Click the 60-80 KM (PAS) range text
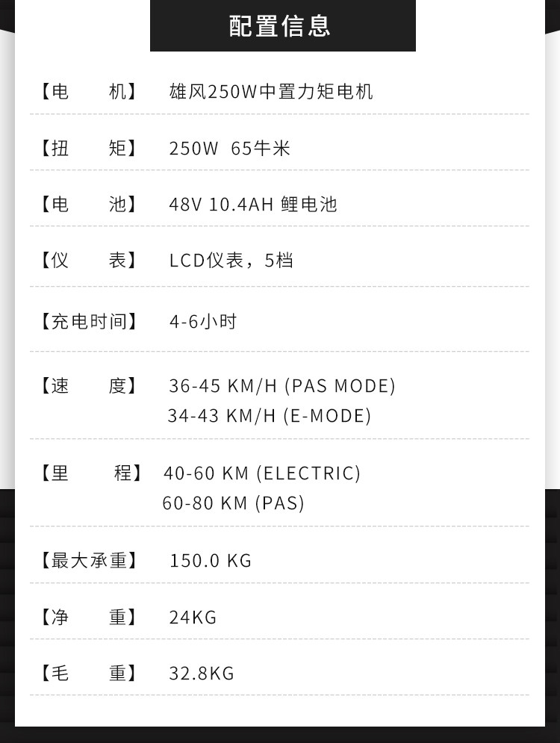Image resolution: width=560 pixels, height=743 pixels. 233,503
